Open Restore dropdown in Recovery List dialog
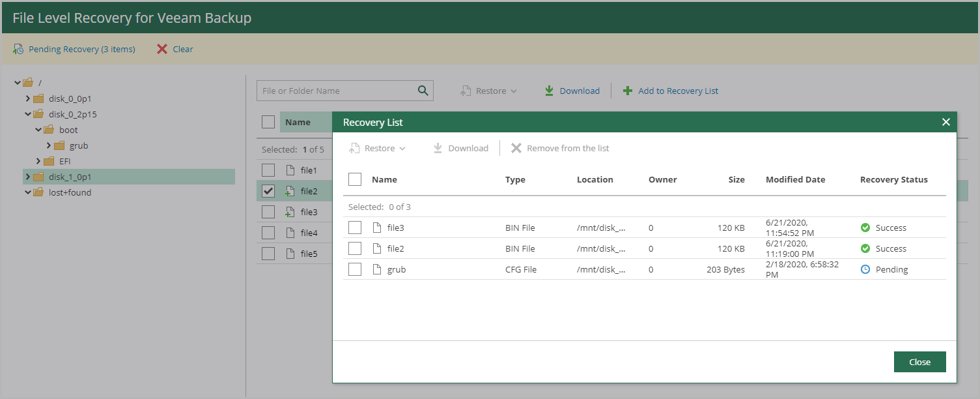Viewport: 980px width, 399px height. [378, 148]
